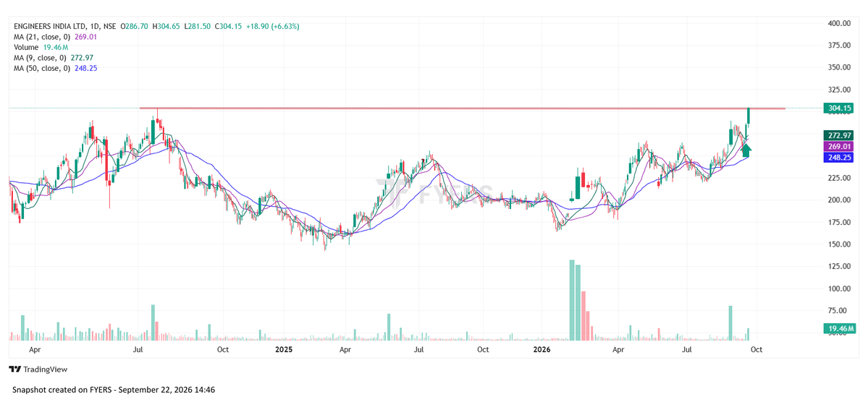Click the 272.97 MA price tag
The image size is (868, 400).
click(838, 135)
